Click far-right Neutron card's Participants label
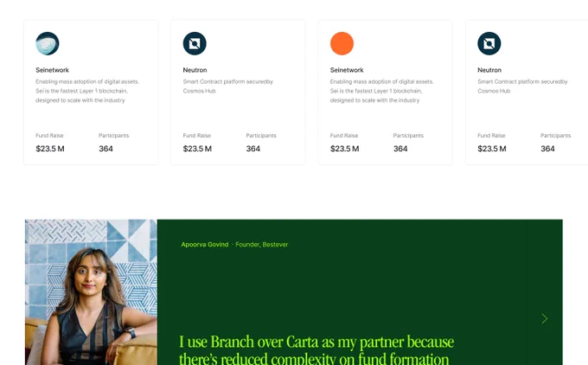The image size is (588, 365). click(x=555, y=136)
